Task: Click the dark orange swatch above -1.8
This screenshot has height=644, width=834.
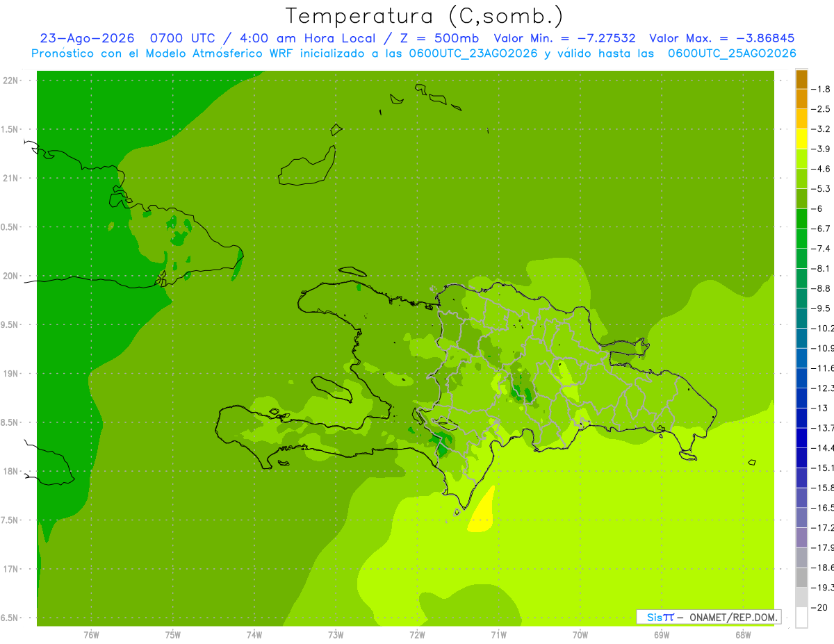Action: click(x=801, y=79)
